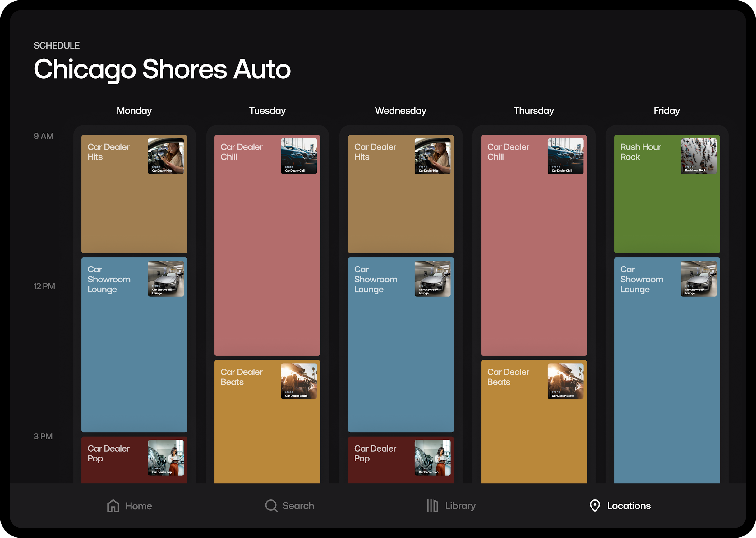Click Friday's Rush Hour Rock cover thumbnail
The height and width of the screenshot is (538, 756).
pyautogui.click(x=698, y=156)
